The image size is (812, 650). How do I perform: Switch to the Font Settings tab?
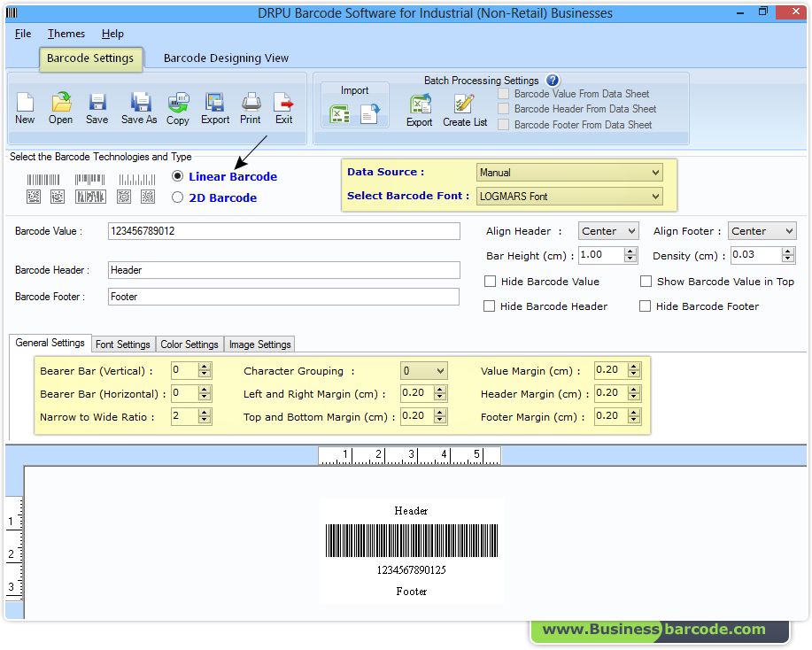click(123, 344)
